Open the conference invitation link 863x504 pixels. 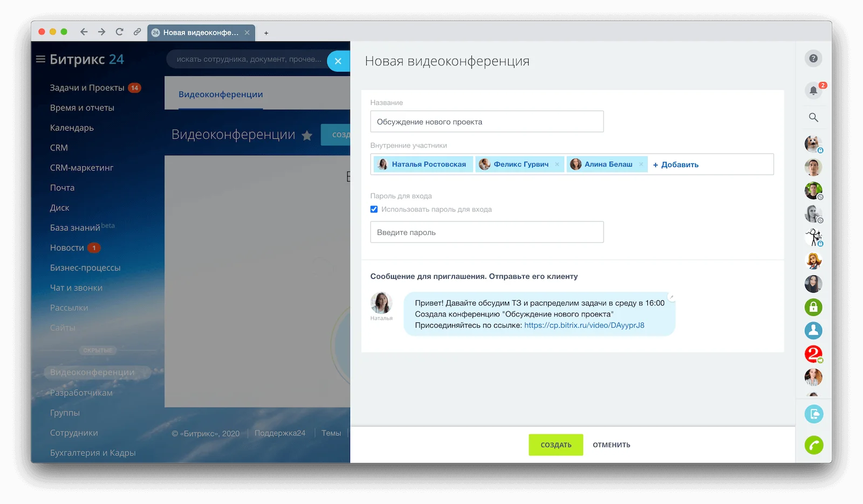click(x=584, y=325)
